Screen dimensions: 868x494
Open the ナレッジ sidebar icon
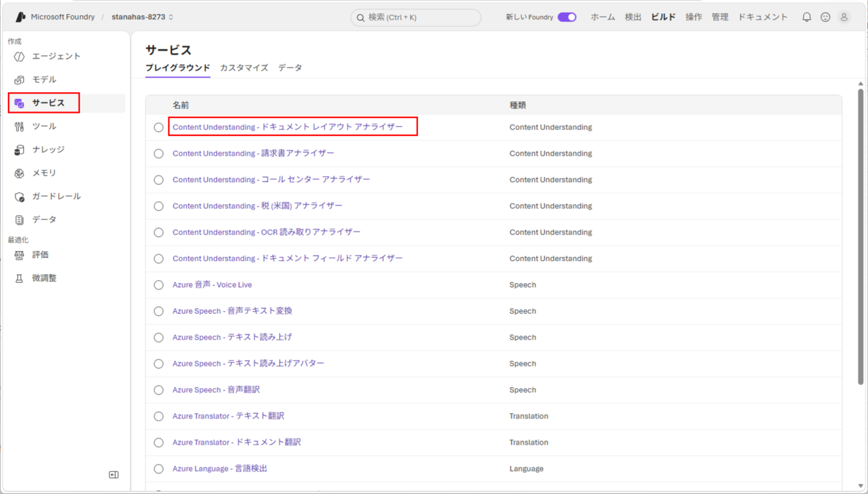point(19,150)
